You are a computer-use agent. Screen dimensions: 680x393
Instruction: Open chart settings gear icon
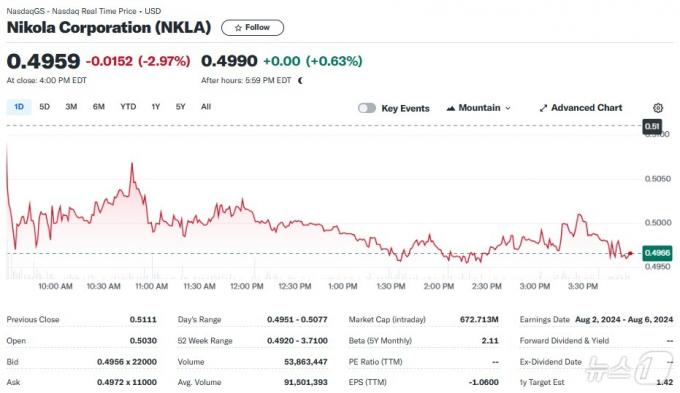658,108
